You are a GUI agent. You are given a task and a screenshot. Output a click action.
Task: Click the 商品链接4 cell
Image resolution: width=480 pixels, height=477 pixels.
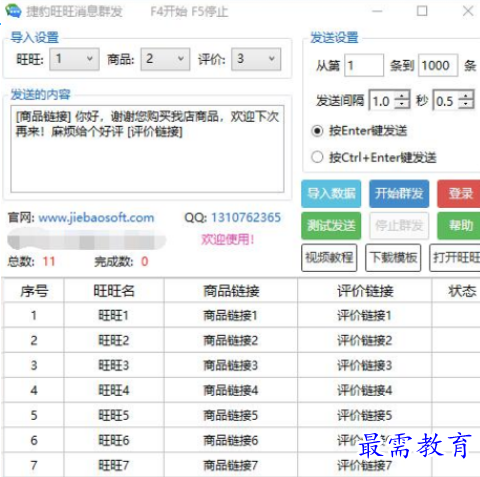pos(231,390)
